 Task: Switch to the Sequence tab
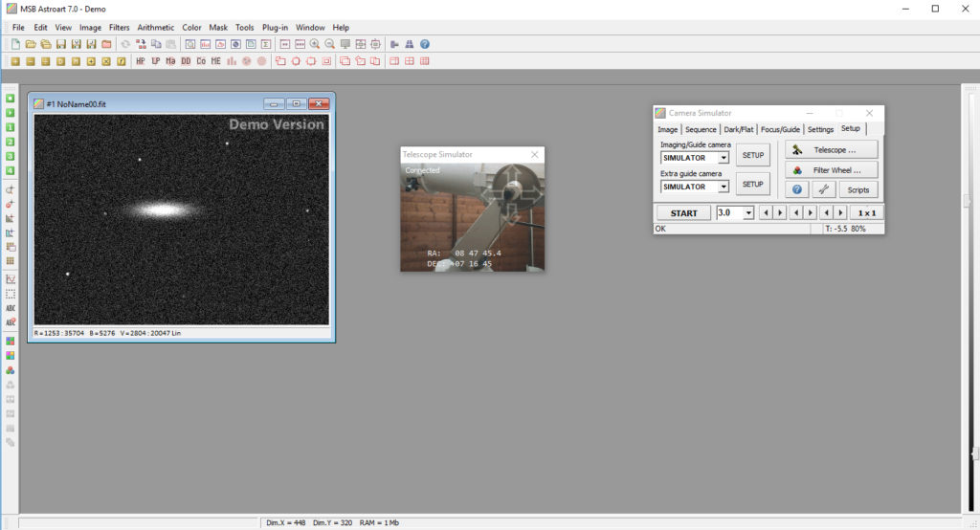[x=701, y=129]
